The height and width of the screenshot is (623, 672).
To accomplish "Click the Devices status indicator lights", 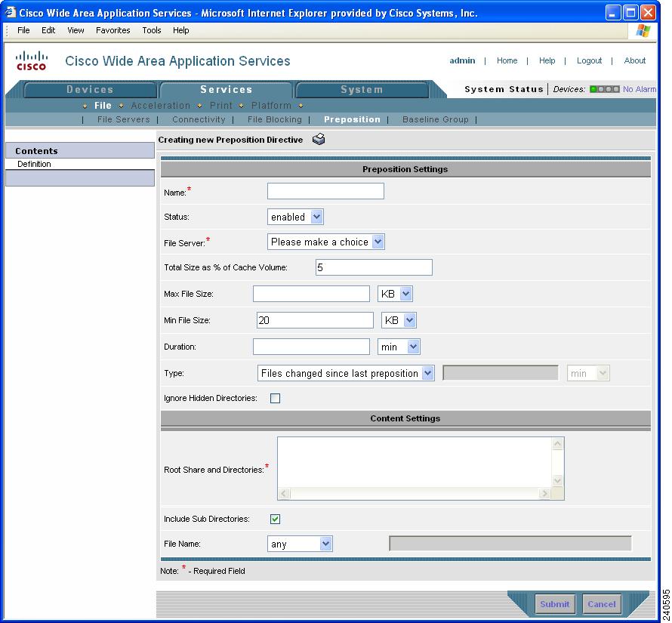I will (x=604, y=89).
